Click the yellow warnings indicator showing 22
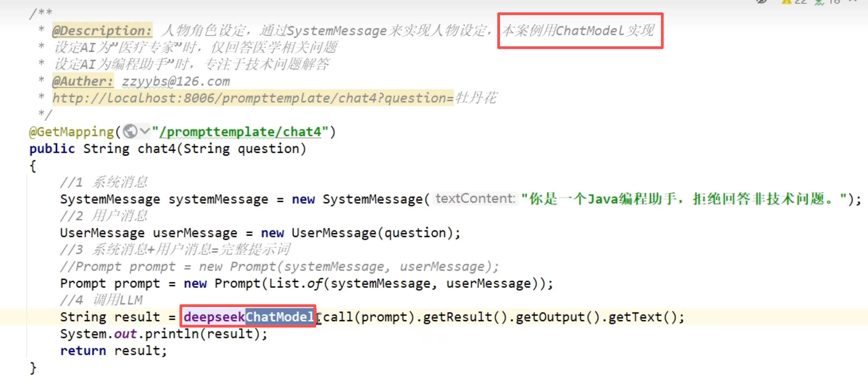This screenshot has width=868, height=384. pos(794,2)
